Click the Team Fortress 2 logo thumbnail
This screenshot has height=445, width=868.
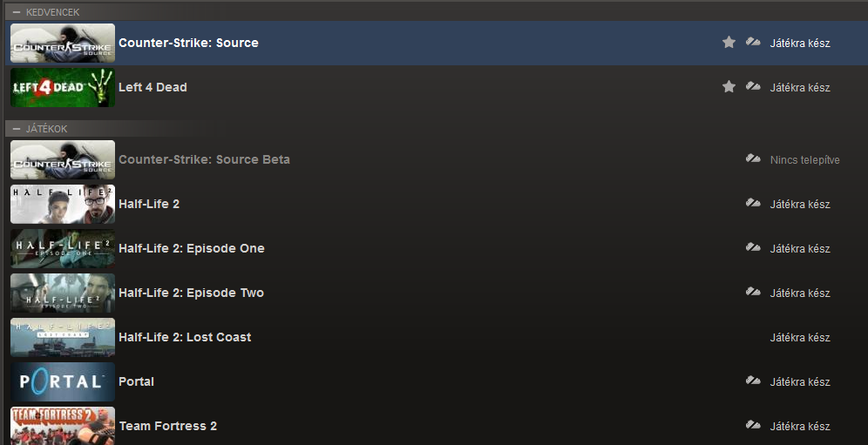click(x=63, y=426)
